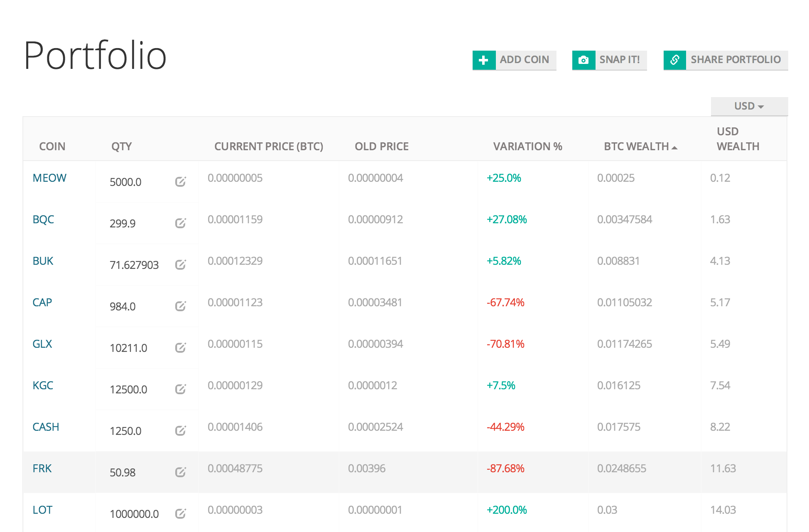Edit the CAP quantity via pencil icon
The image size is (809, 532).
180,306
